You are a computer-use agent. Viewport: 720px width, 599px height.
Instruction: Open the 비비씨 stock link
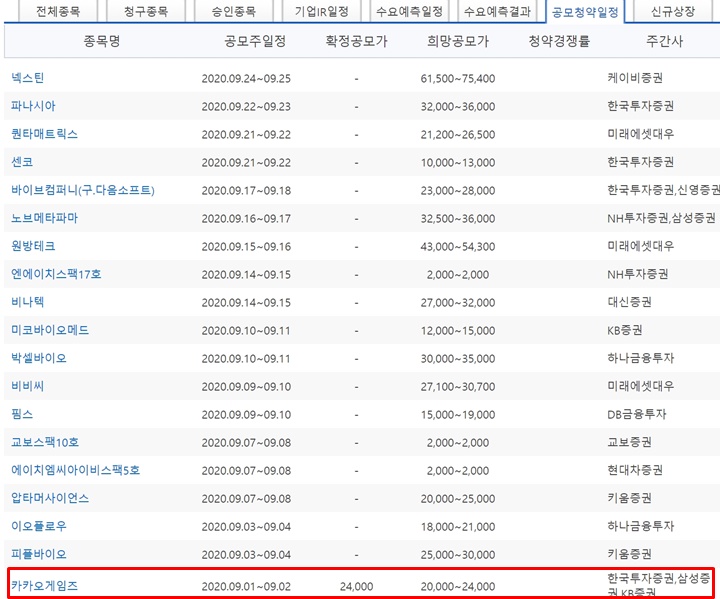28,386
